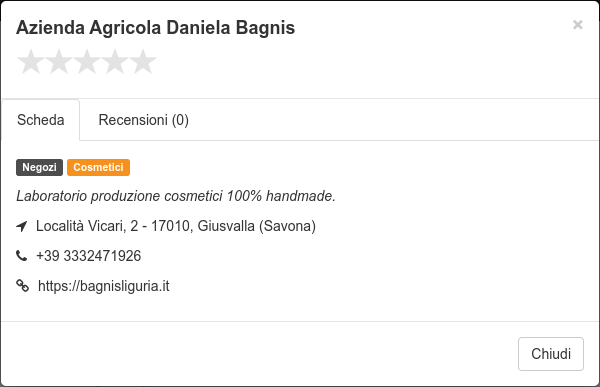Click the Chiudi button
Image resolution: width=600 pixels, height=387 pixels.
click(551, 354)
